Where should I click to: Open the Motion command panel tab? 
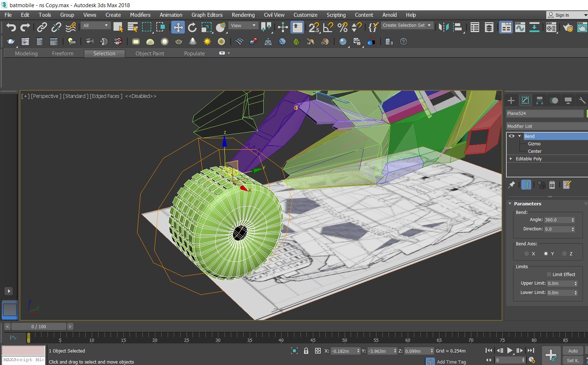[554, 100]
